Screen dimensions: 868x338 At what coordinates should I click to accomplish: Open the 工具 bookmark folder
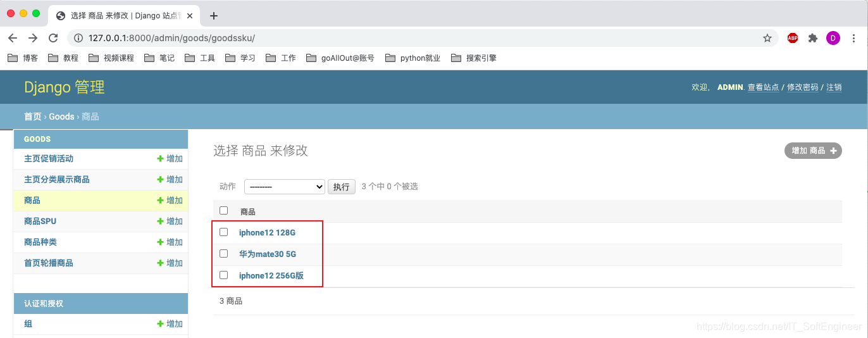(x=200, y=58)
